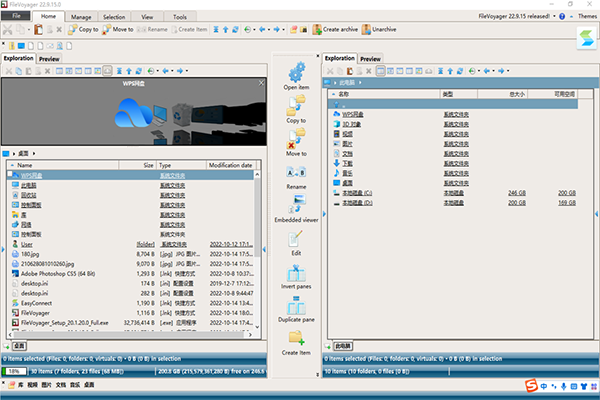Click the Edit icon in center panel
This screenshot has height=400, width=600.
click(296, 240)
